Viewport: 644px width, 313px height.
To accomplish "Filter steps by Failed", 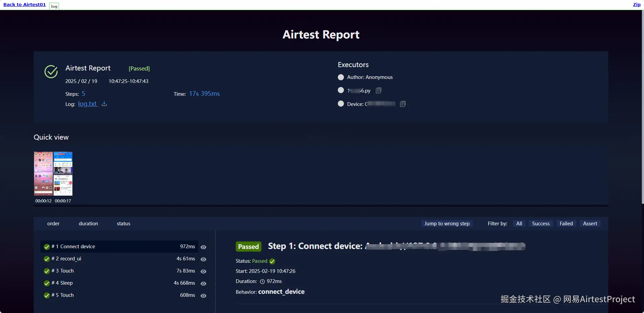I will click(x=566, y=224).
